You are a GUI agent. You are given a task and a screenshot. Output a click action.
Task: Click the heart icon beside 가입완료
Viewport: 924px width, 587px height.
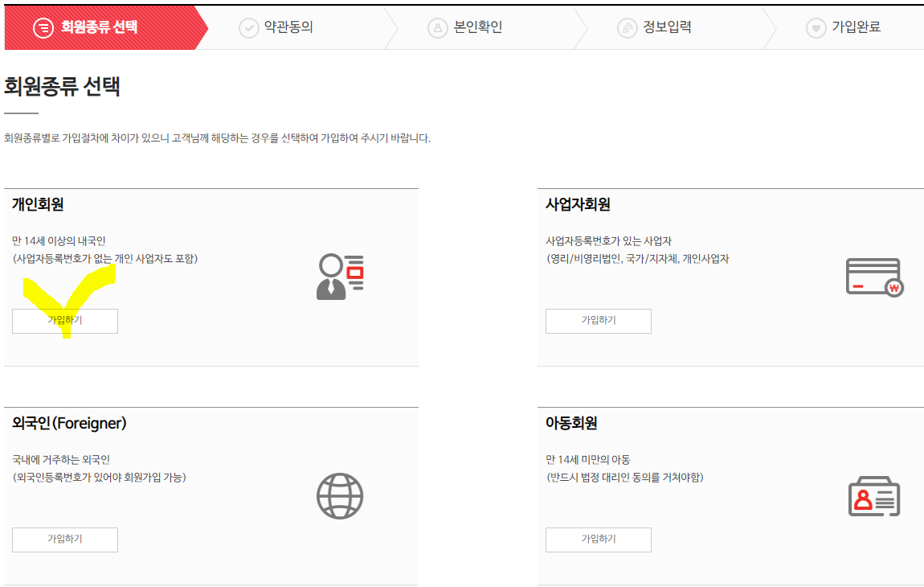(816, 27)
